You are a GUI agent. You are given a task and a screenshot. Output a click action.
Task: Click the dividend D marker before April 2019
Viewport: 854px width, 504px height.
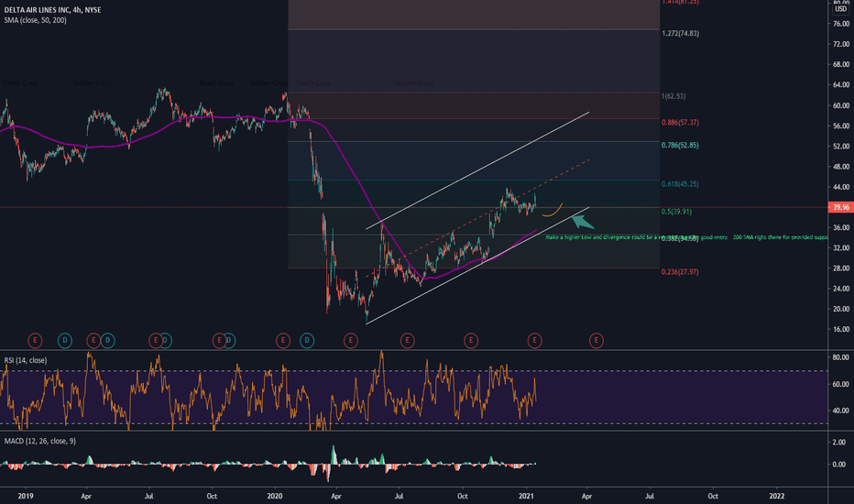pos(65,341)
